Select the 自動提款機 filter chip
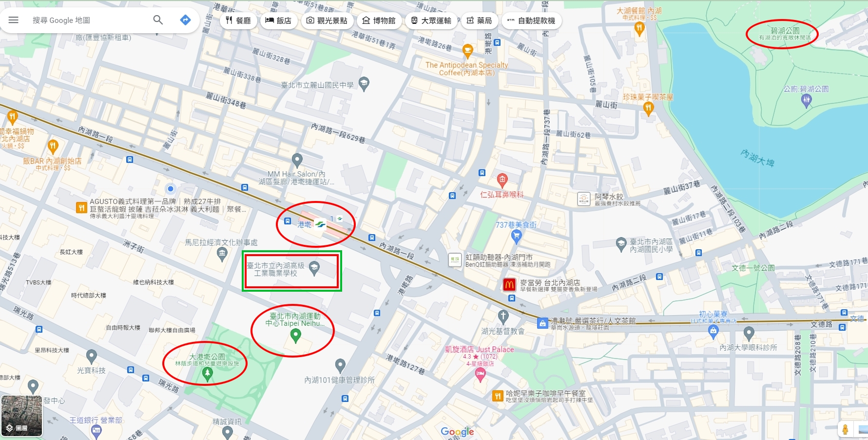Screen dimensions: 868x440 [x=531, y=20]
